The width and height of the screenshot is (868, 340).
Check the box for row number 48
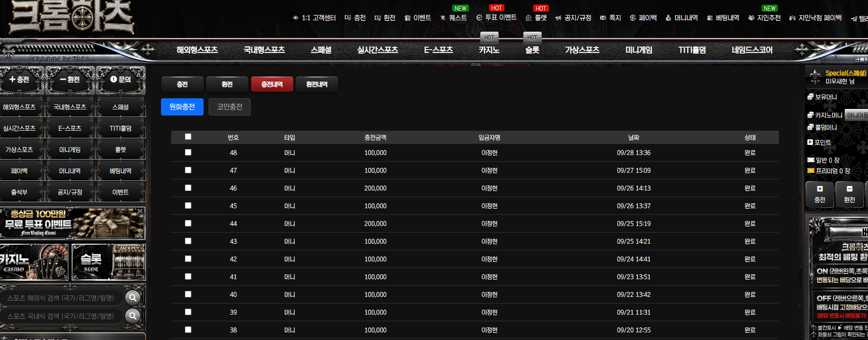point(188,153)
